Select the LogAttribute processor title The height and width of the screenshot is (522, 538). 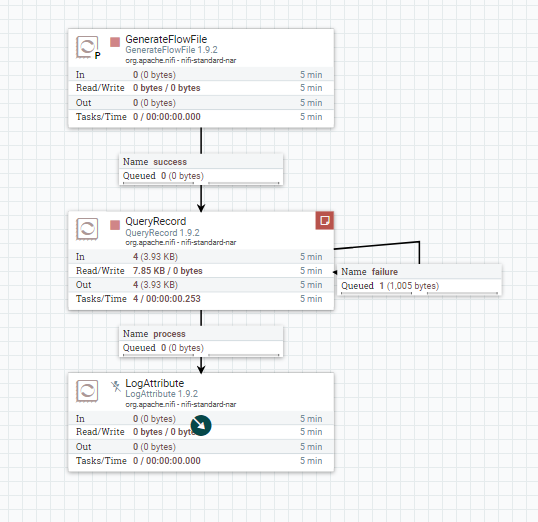pos(154,383)
